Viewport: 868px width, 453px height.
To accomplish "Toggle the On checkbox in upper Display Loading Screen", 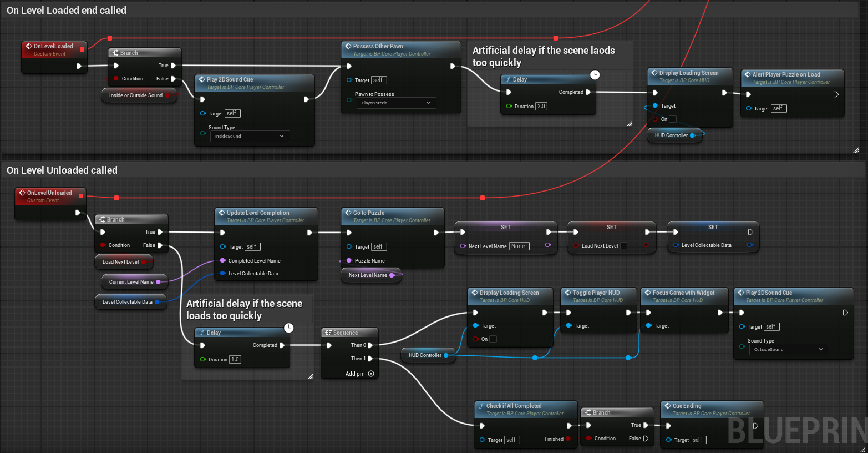I will (x=673, y=119).
